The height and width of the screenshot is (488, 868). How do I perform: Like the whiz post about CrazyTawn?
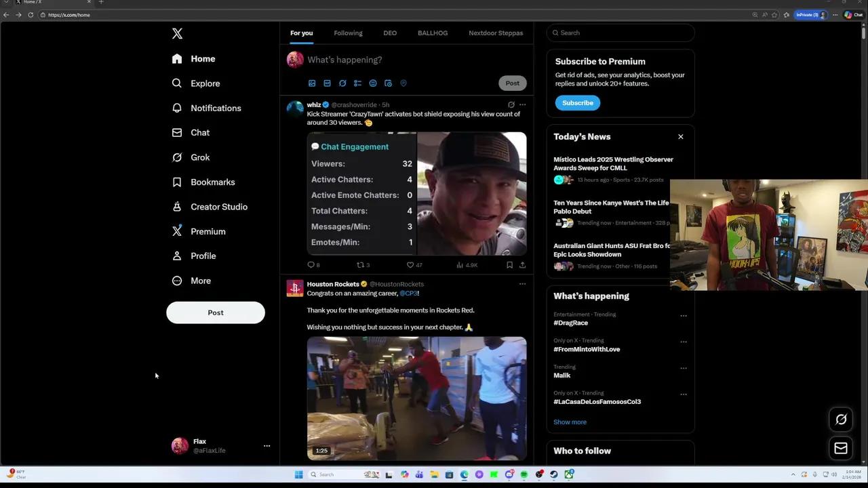coord(410,265)
